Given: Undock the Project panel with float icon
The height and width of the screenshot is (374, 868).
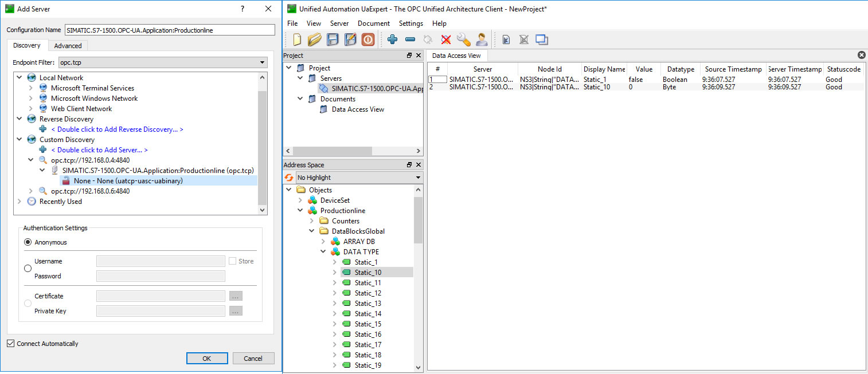Looking at the screenshot, I should click(x=409, y=56).
